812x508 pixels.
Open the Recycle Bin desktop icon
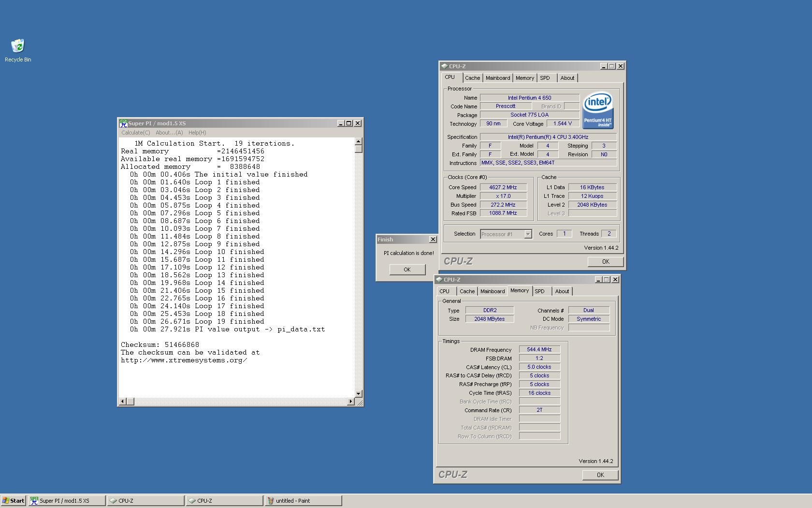pyautogui.click(x=18, y=50)
